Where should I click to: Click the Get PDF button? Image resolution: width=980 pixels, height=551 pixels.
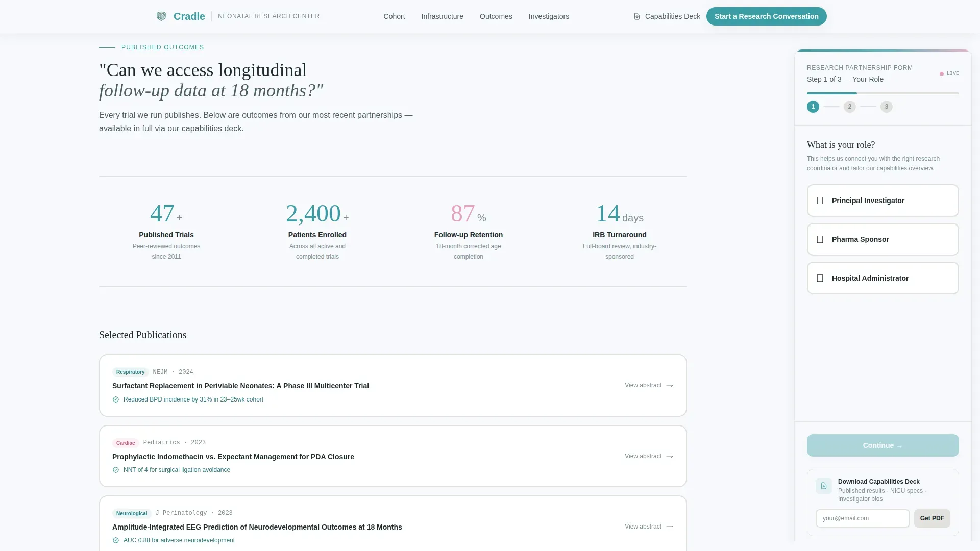932,518
